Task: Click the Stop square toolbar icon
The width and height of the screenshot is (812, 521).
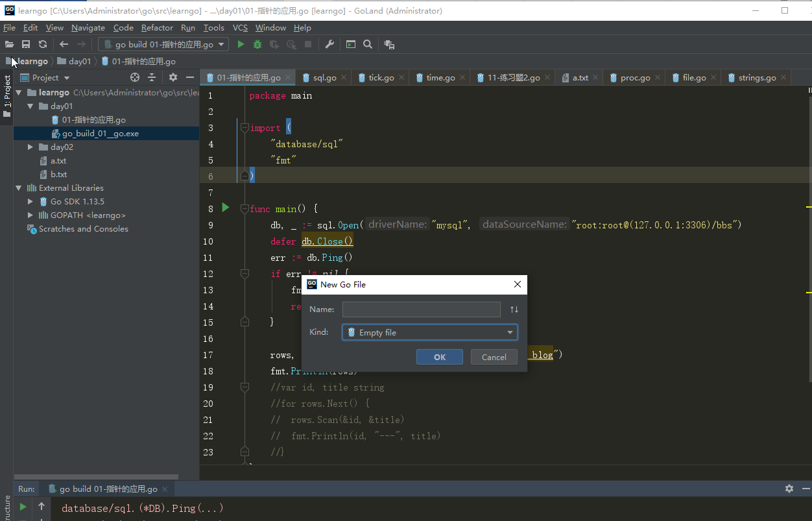Action: 308,44
